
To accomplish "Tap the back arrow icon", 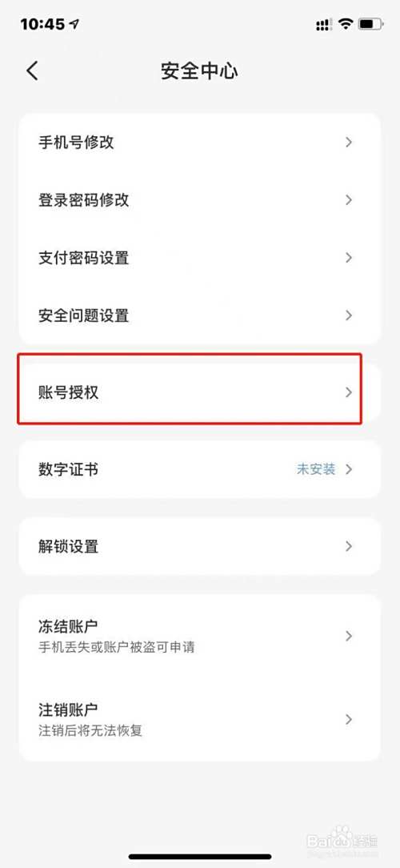I will coord(33,71).
